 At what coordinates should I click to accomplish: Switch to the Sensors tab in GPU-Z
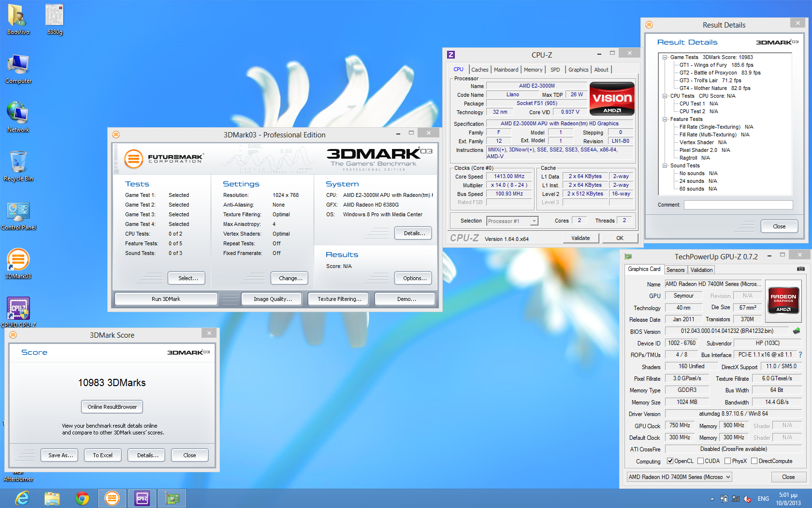(x=675, y=270)
